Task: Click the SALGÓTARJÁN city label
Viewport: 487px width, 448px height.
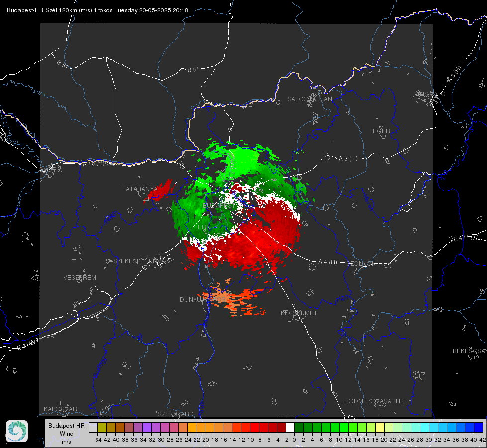Action: click(309, 99)
